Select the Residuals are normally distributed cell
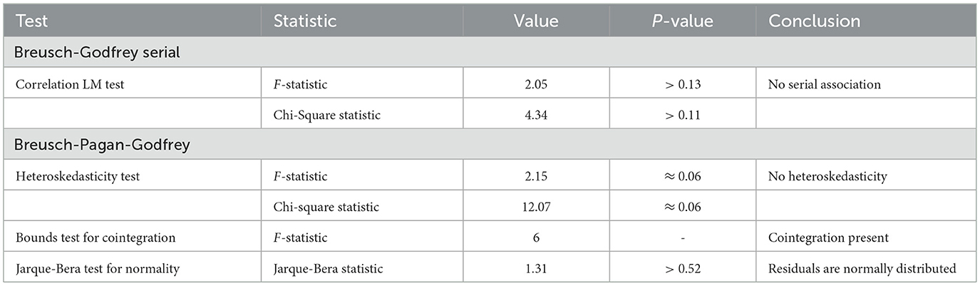980x286 pixels. click(x=861, y=269)
